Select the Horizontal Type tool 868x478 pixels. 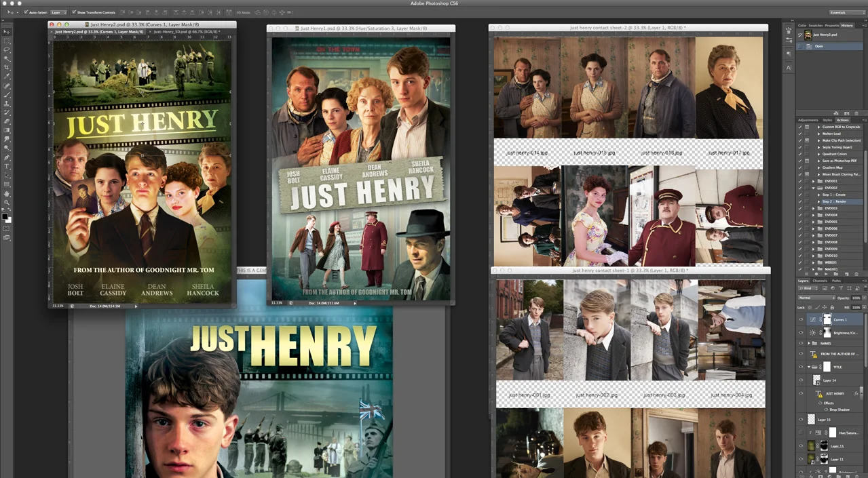7,166
